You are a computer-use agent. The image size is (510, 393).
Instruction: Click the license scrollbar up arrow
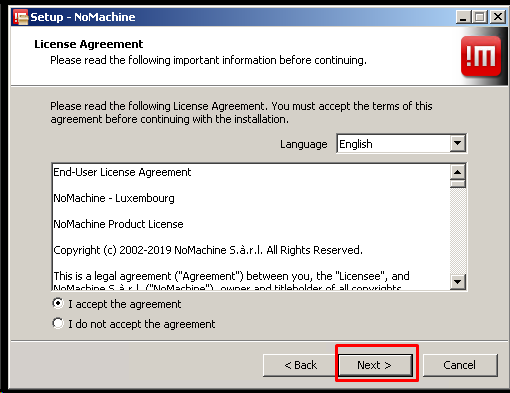458,172
